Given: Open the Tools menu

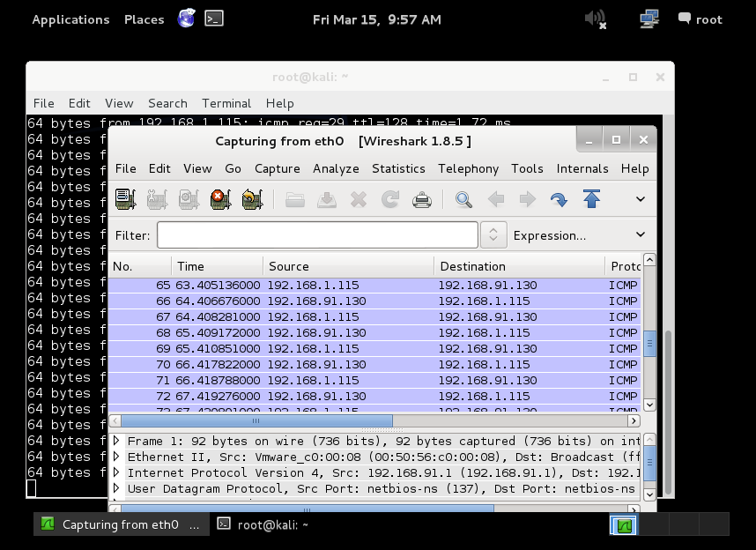Looking at the screenshot, I should 527,168.
